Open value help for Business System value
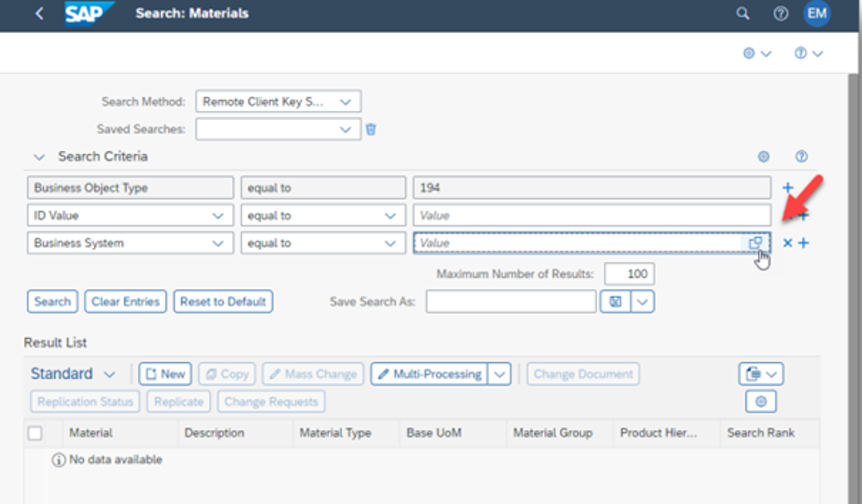Screen dimensions: 862x504 coord(755,243)
